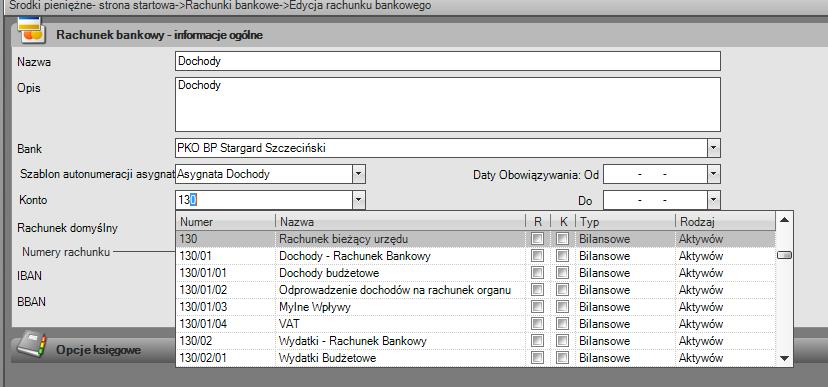Click the account list scroll-down arrow
Viewport: 828px width, 387px height.
[x=784, y=358]
